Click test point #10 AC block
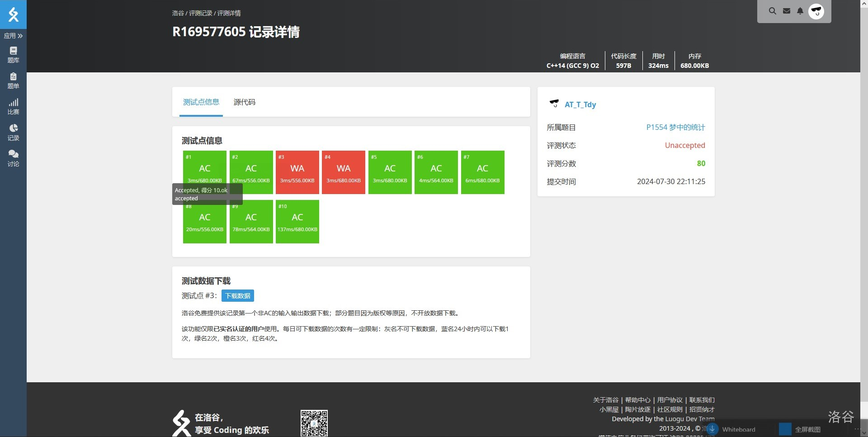This screenshot has width=868, height=437. 297,222
